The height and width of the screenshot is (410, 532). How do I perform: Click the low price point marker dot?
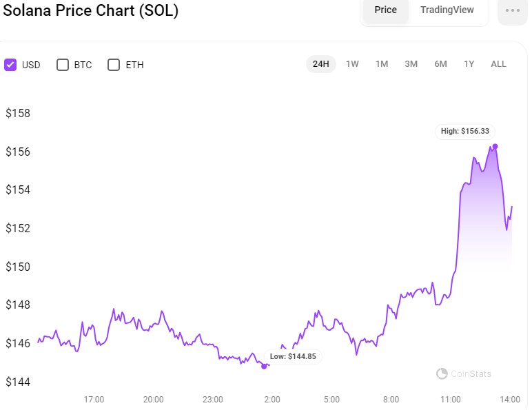coord(264,366)
